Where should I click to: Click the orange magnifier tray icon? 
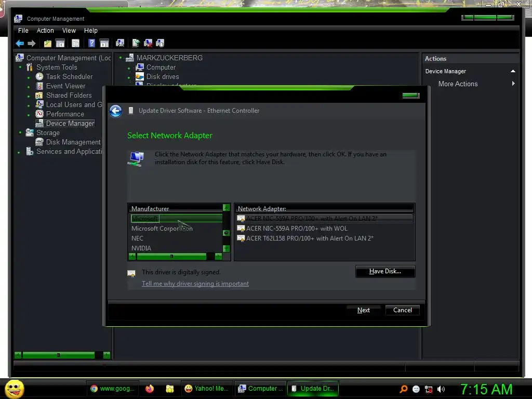[403, 389]
